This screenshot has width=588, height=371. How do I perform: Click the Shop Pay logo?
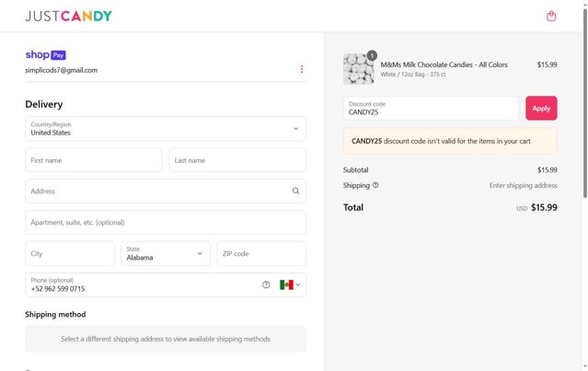coord(46,54)
